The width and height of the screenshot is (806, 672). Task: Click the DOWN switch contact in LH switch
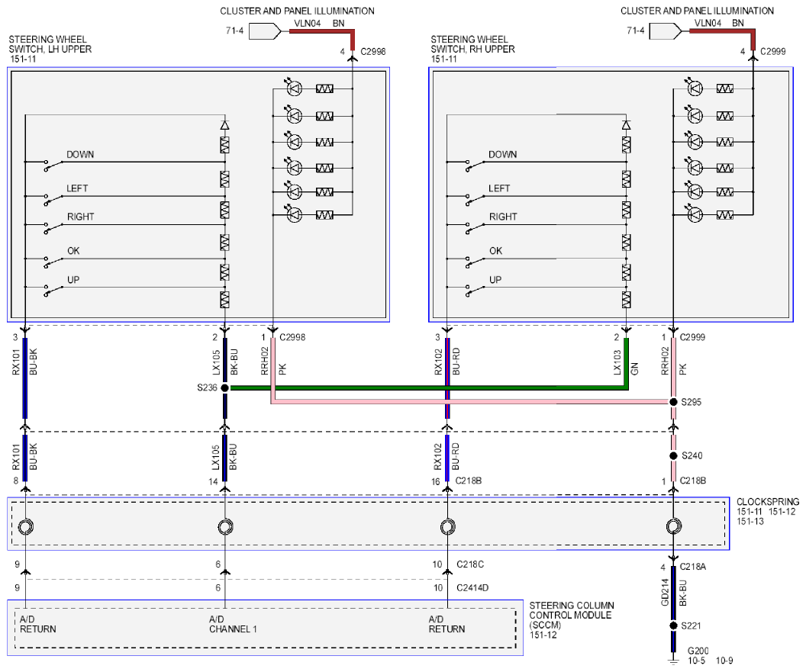click(53, 165)
